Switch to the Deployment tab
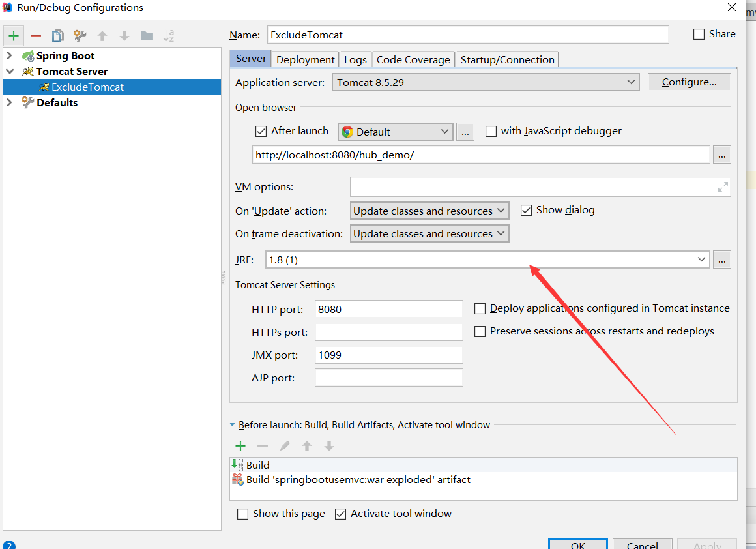756x549 pixels. [305, 59]
